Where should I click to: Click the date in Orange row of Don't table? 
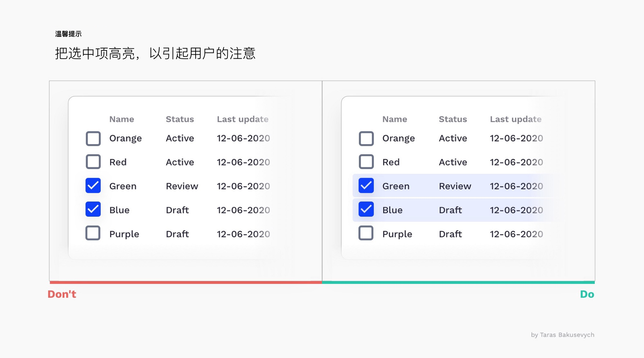pos(243,138)
